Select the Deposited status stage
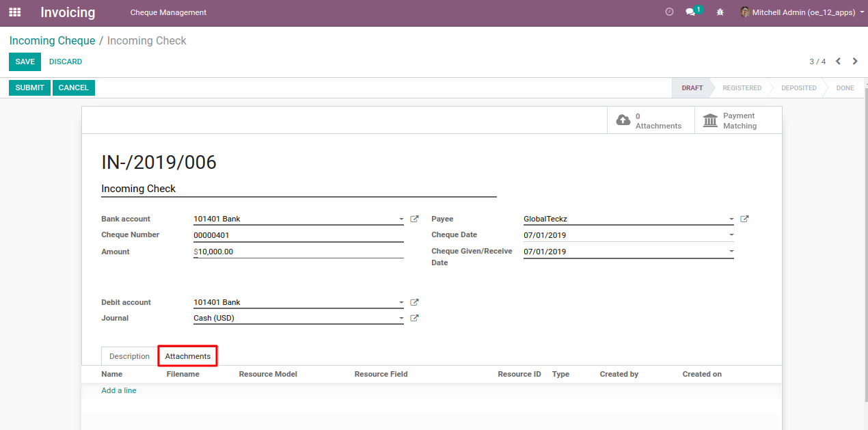 point(799,88)
